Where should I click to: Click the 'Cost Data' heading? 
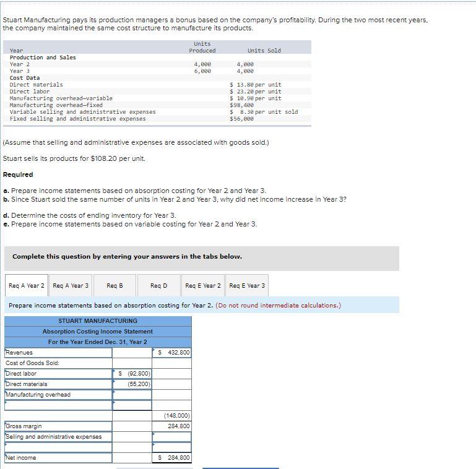pos(25,78)
